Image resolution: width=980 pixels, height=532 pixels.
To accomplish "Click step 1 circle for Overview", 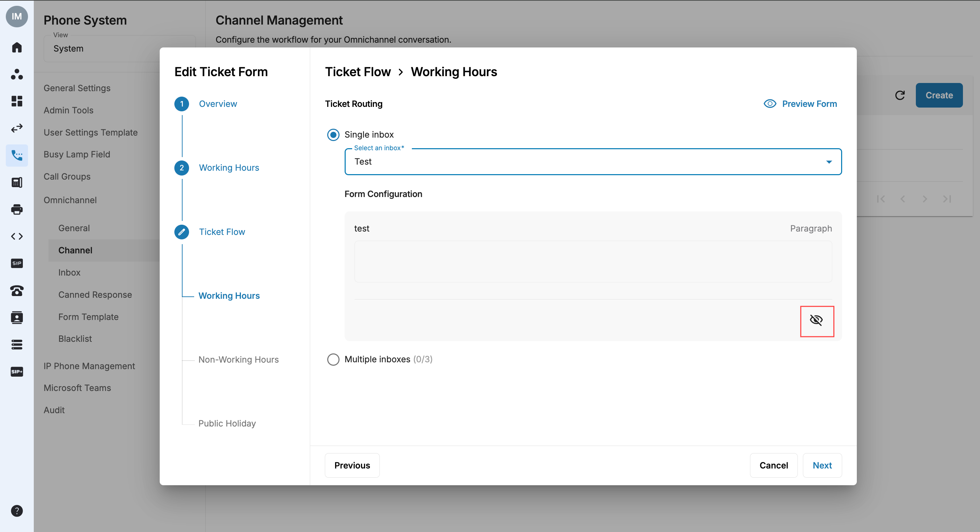I will (182, 104).
